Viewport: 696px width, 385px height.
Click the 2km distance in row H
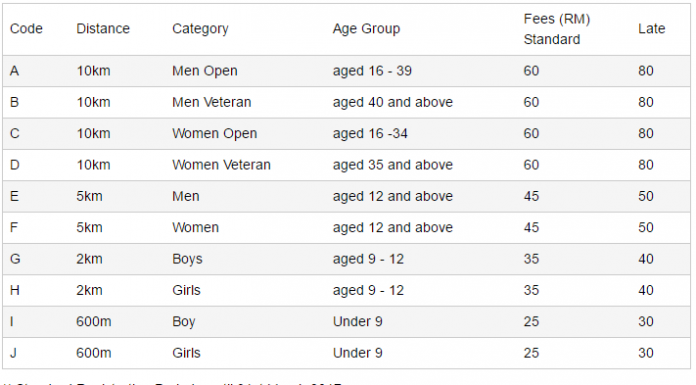click(89, 290)
